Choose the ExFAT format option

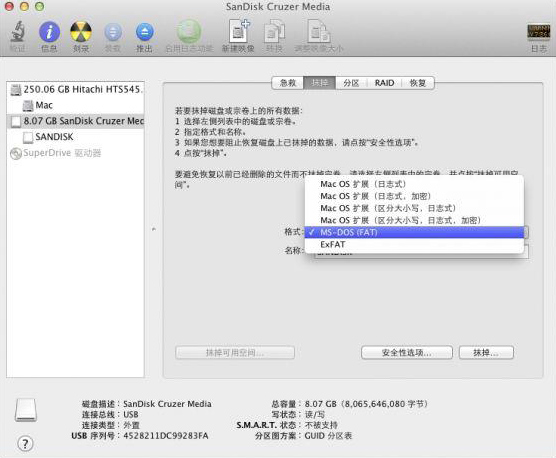(x=414, y=244)
